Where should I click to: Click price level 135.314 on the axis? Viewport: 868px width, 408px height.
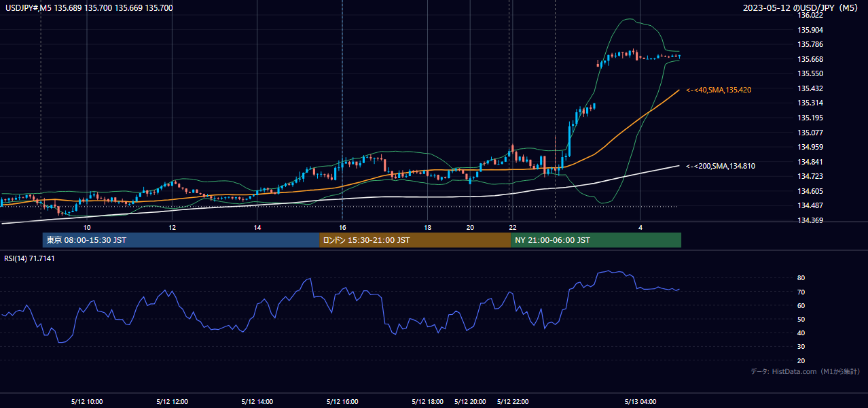tap(810, 103)
